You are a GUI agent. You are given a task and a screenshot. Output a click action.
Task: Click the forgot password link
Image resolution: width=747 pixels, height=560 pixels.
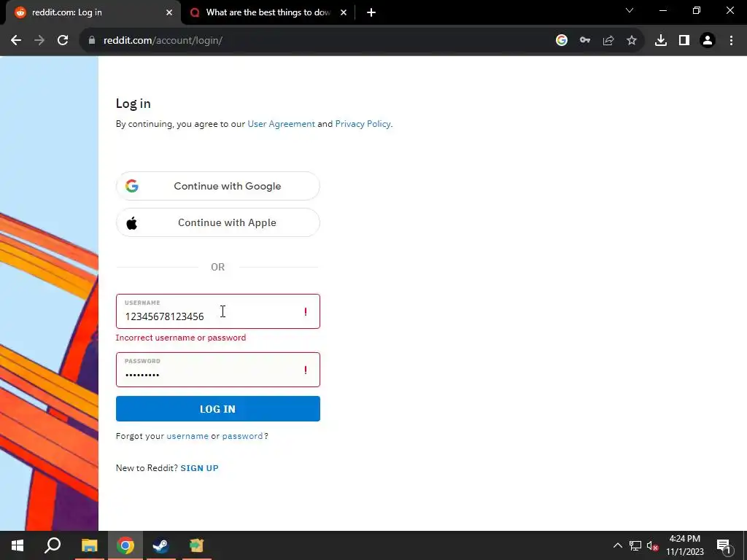click(242, 436)
